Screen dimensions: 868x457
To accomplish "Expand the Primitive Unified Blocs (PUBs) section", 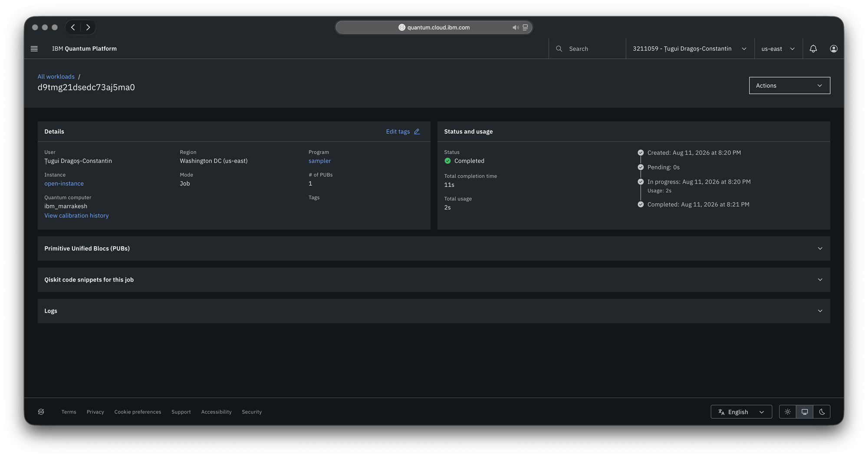I will [434, 248].
